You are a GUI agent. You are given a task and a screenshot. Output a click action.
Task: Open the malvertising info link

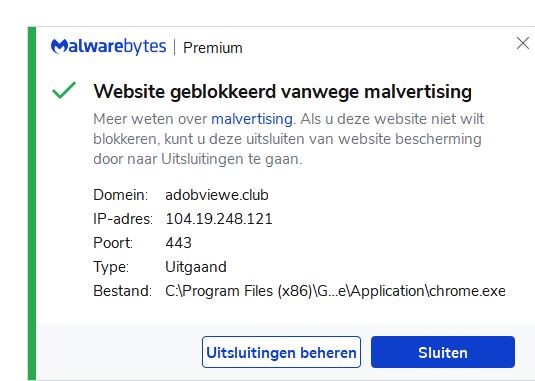(252, 119)
